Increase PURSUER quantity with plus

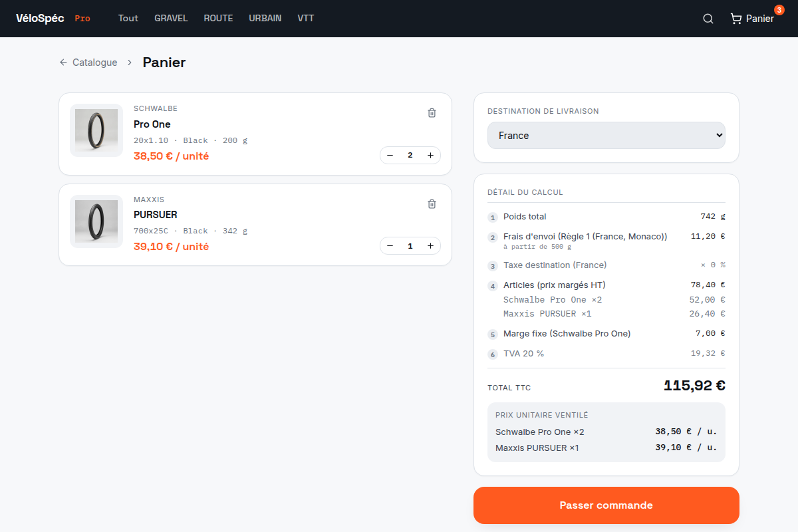[430, 246]
